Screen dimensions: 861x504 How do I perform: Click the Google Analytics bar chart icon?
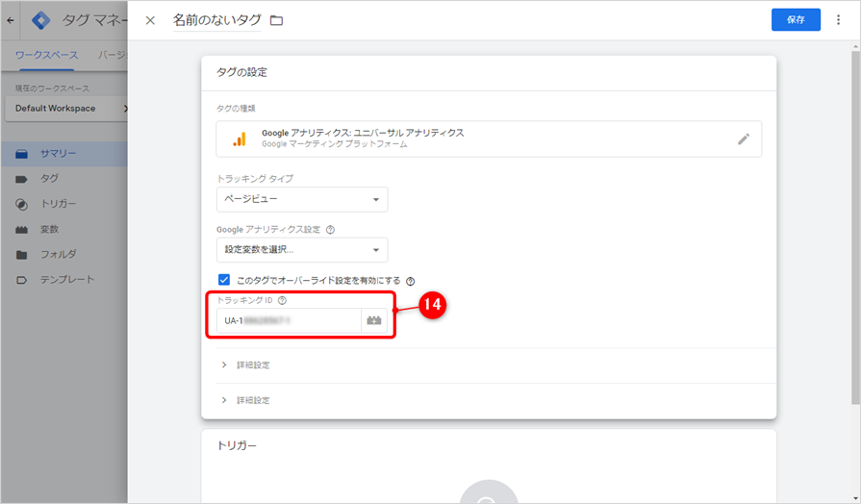(240, 139)
